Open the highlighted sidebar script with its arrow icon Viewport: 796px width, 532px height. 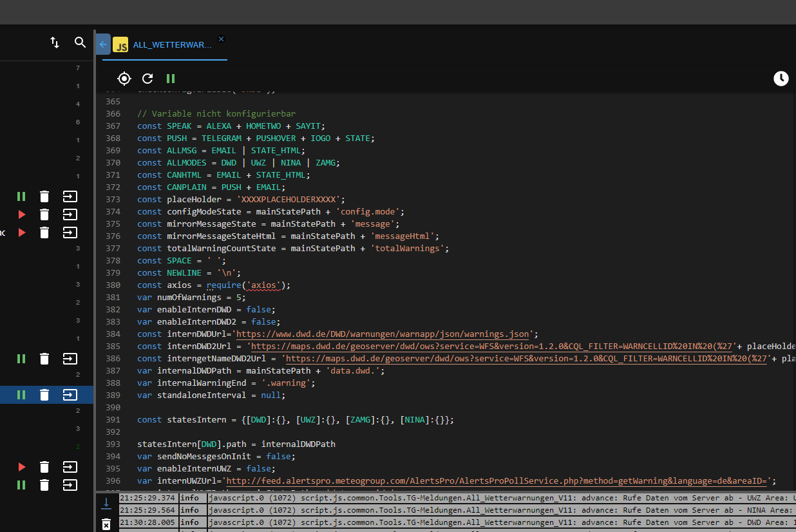pyautogui.click(x=70, y=395)
